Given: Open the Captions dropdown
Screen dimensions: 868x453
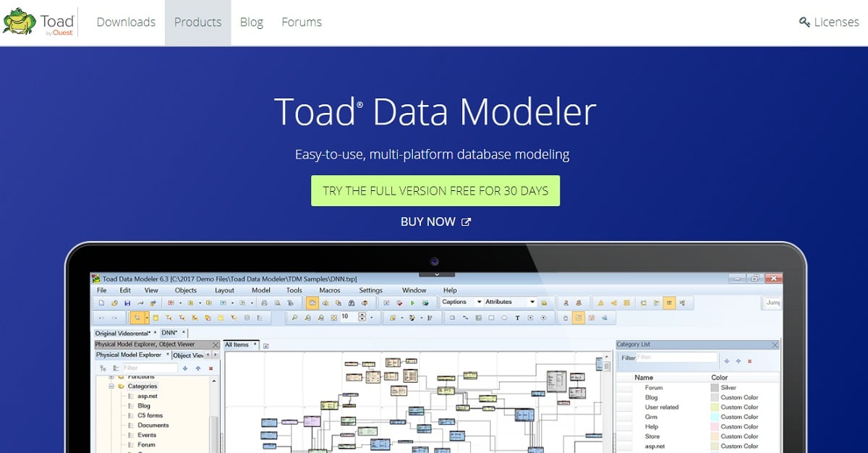Looking at the screenshot, I should 480,302.
